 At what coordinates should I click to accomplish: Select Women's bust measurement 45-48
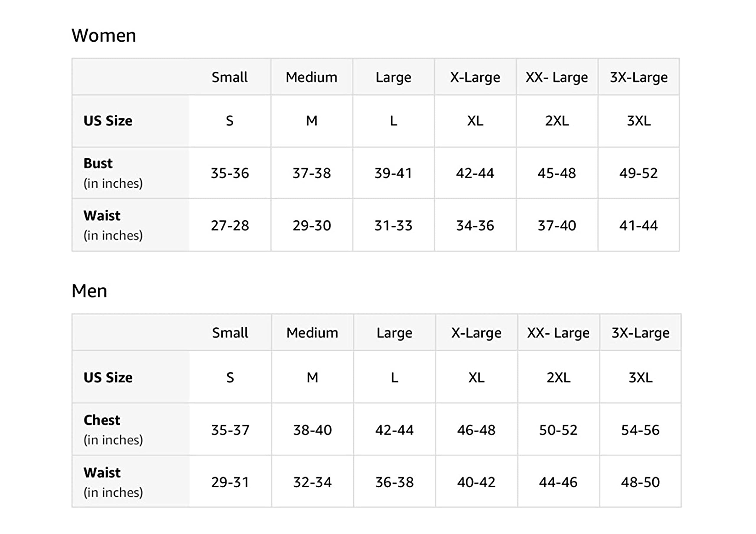557,173
